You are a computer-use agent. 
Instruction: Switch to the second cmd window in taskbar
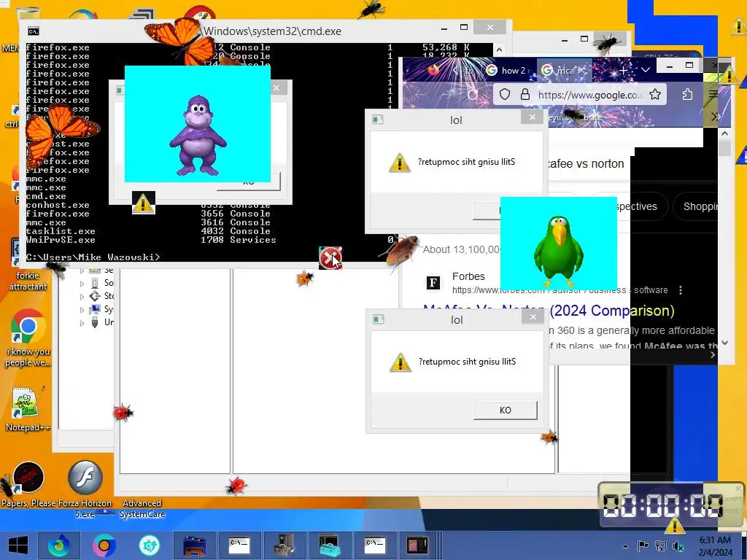click(x=374, y=545)
